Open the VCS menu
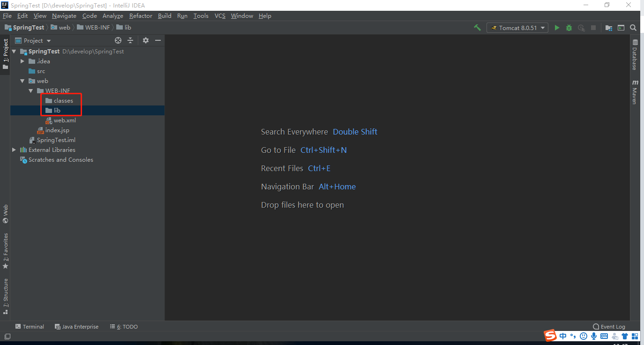Screen dimensions: 644x345 [x=220, y=15]
